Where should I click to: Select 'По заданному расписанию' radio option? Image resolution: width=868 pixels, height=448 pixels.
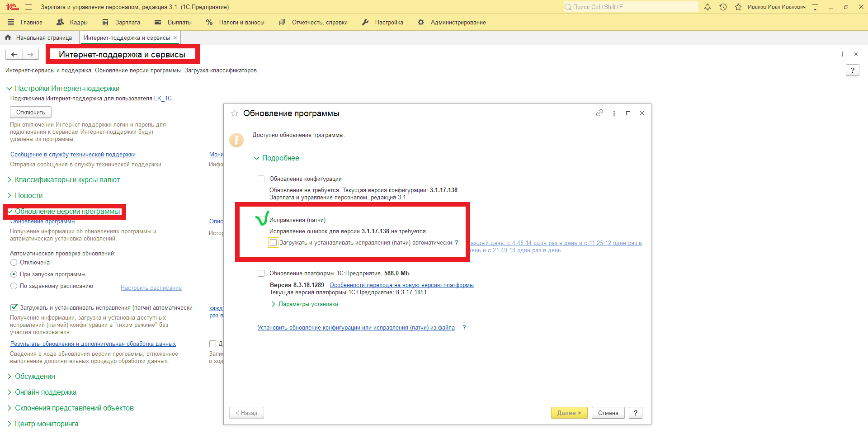coord(14,286)
